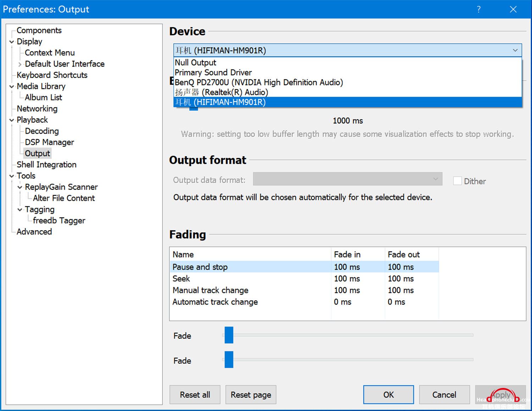Select the Automatic track change row
Image resolution: width=532 pixels, height=411 pixels.
pos(304,302)
